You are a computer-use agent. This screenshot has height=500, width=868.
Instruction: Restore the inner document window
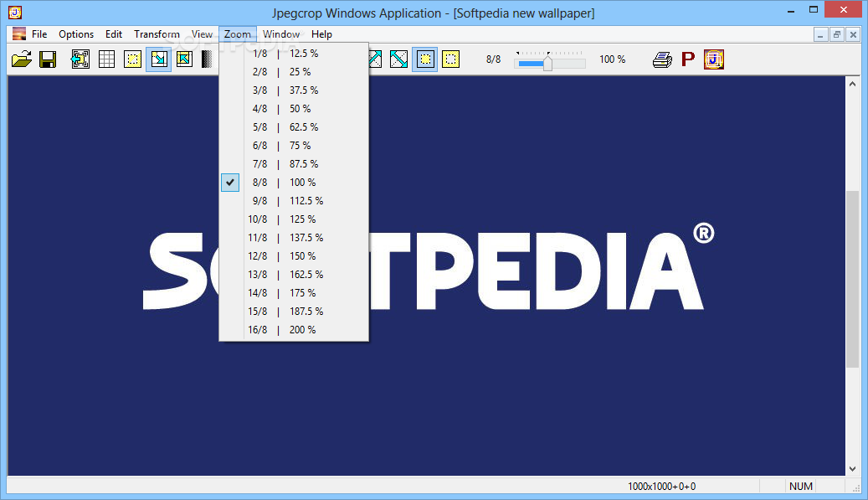pyautogui.click(x=837, y=35)
